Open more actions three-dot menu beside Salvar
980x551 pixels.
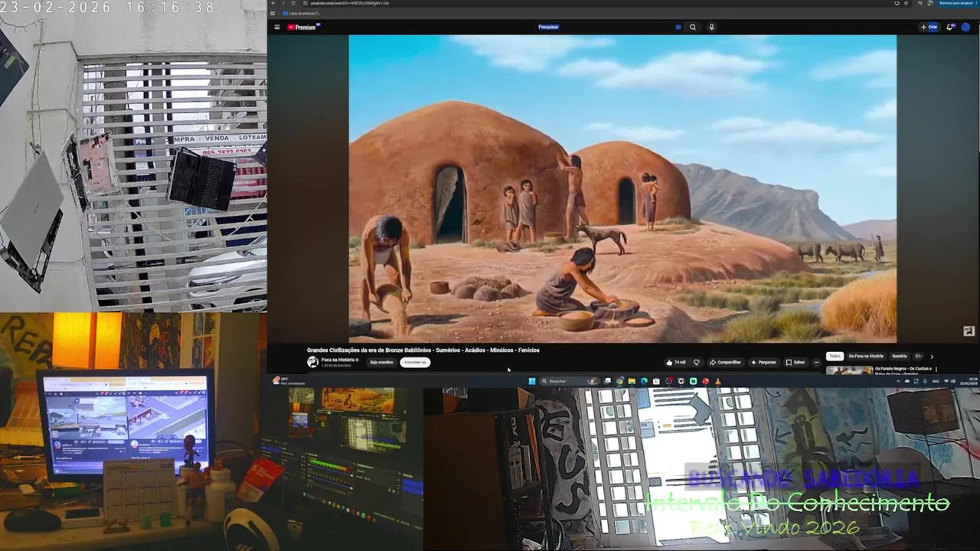click(x=816, y=363)
